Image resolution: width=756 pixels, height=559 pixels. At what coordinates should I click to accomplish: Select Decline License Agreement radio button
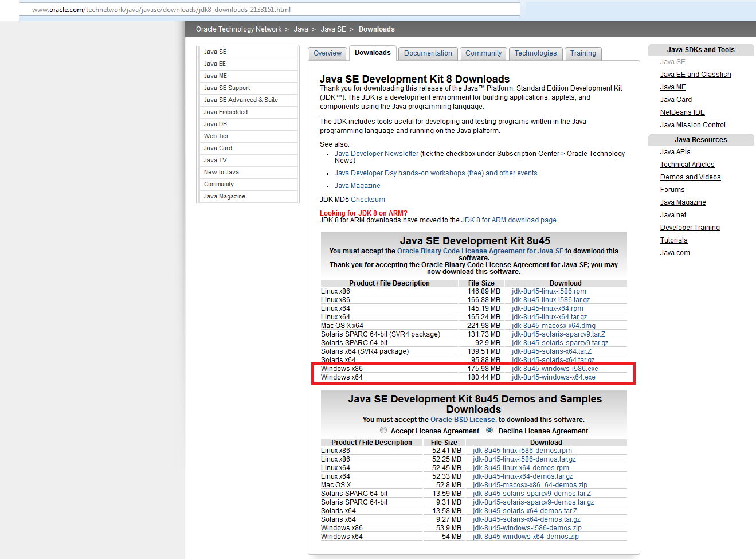click(x=489, y=431)
